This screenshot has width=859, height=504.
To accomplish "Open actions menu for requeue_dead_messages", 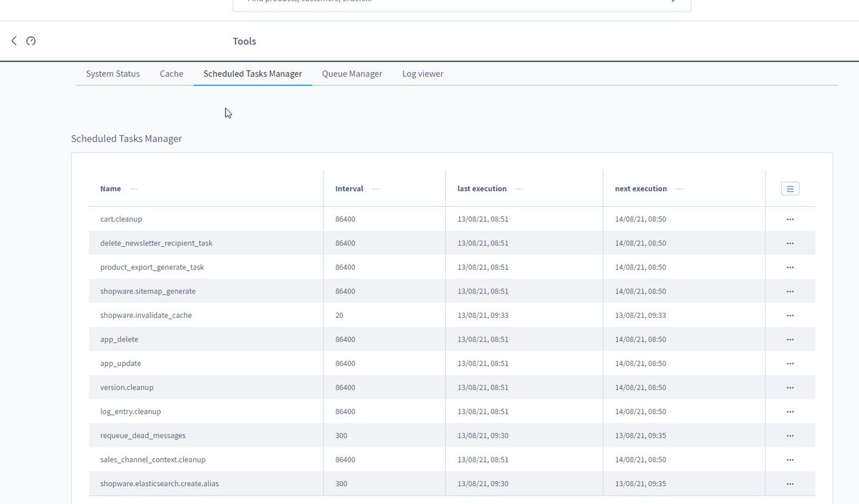I will [x=790, y=435].
